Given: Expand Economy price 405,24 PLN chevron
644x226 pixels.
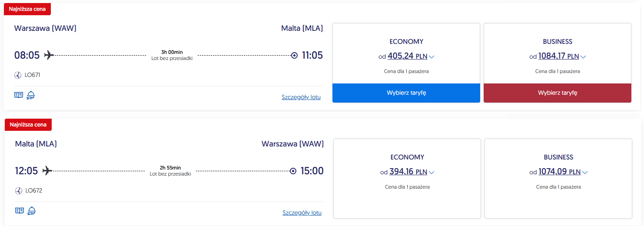Looking at the screenshot, I should point(432,57).
